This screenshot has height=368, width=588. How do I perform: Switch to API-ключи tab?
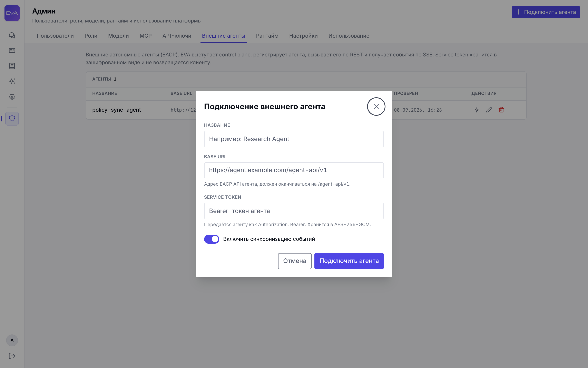click(177, 36)
